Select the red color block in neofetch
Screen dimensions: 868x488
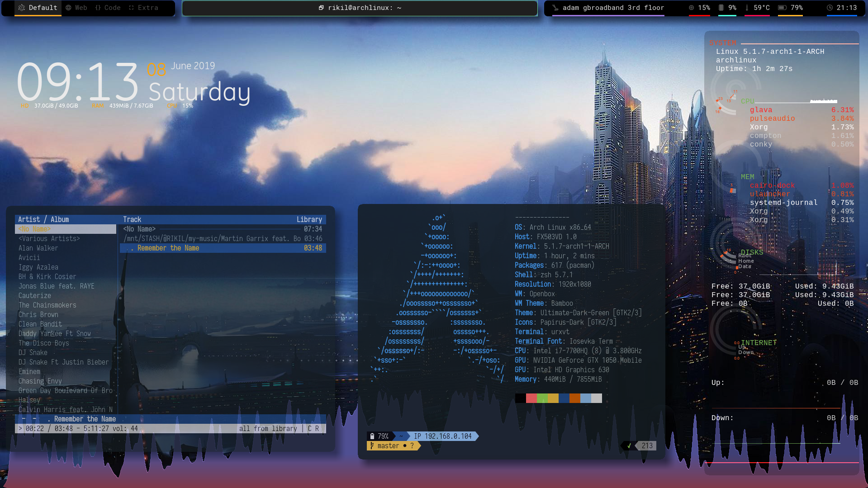pos(531,398)
